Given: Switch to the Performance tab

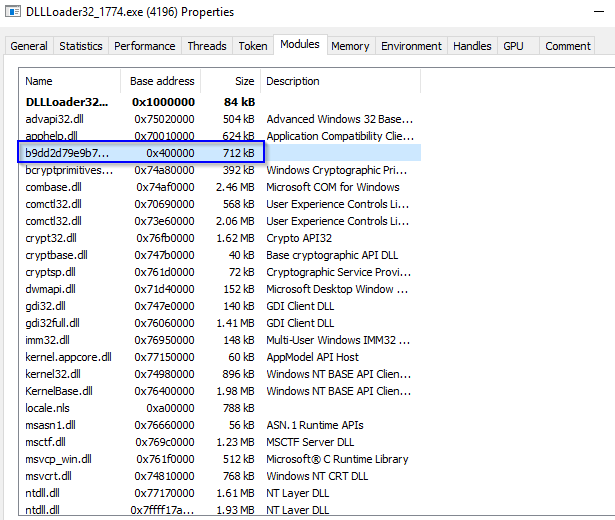Looking at the screenshot, I should 144,46.
